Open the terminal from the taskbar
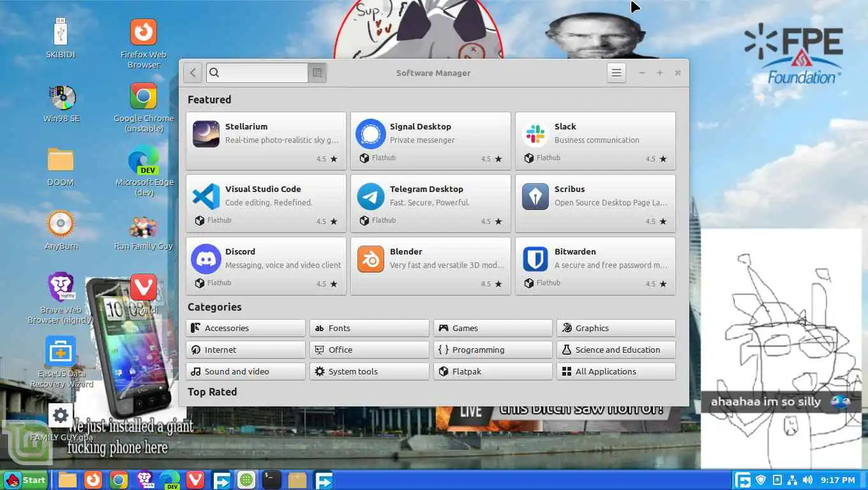 (x=272, y=480)
